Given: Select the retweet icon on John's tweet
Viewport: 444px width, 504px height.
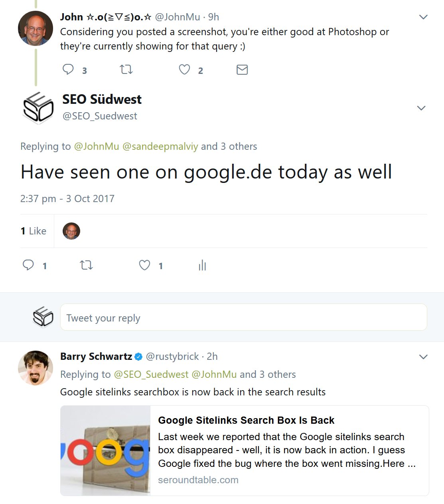Looking at the screenshot, I should (126, 69).
